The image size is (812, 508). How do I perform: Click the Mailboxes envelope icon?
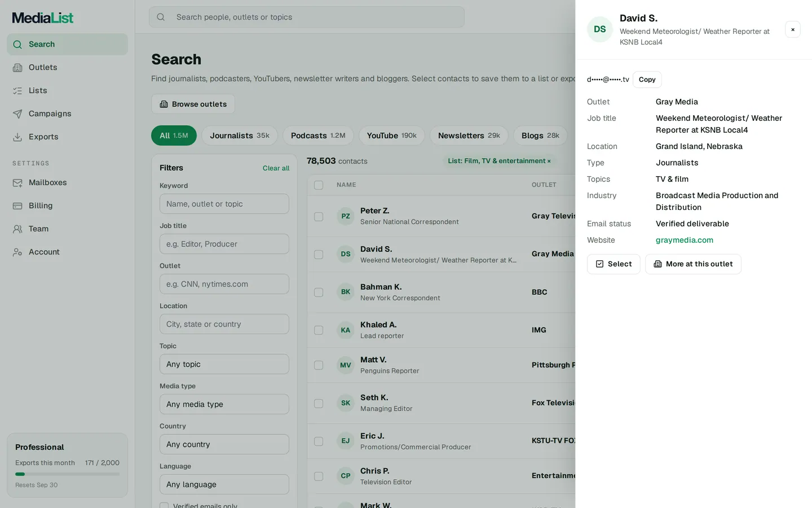coord(17,183)
